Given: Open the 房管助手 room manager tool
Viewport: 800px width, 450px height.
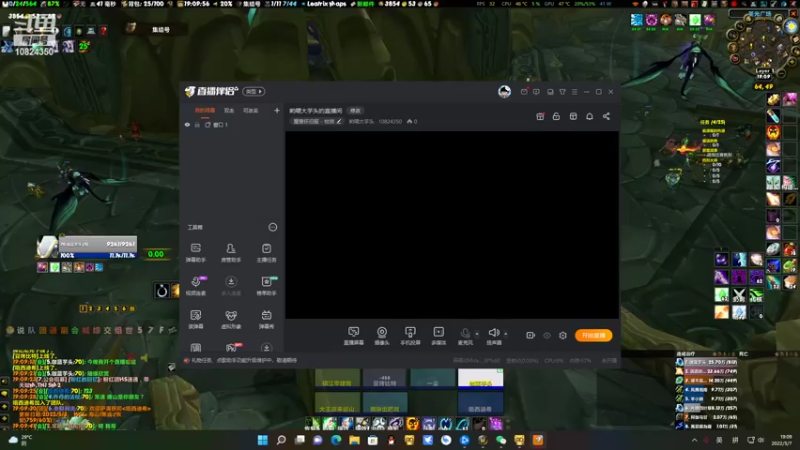Looking at the screenshot, I should click(x=231, y=253).
